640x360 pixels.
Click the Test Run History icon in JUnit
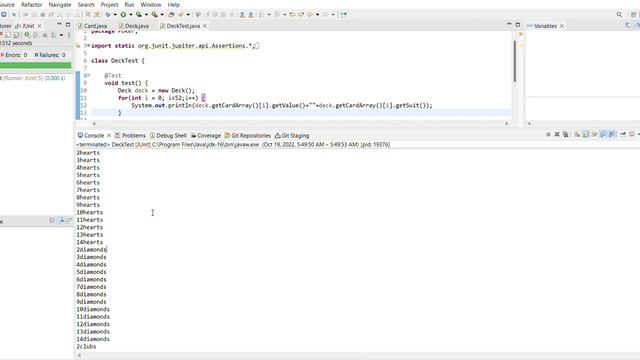coord(53,35)
